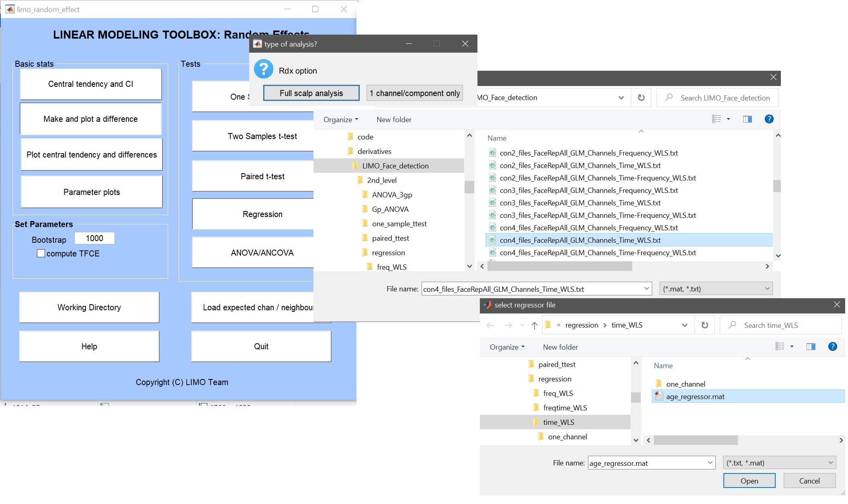The image size is (848, 504).
Task: Click refresh icon beside LIMO_Face_detection path
Action: [x=641, y=98]
